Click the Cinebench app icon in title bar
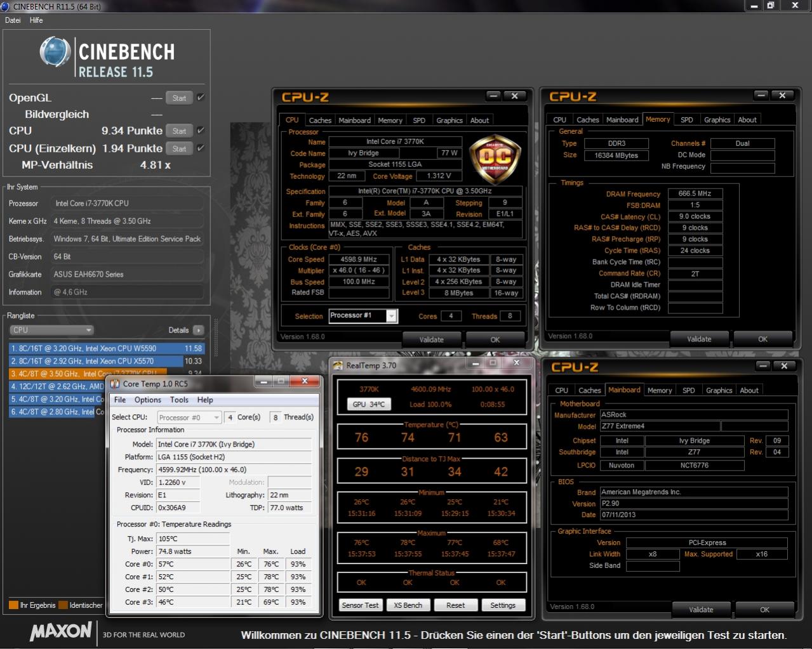The width and height of the screenshot is (812, 649). coord(5,6)
